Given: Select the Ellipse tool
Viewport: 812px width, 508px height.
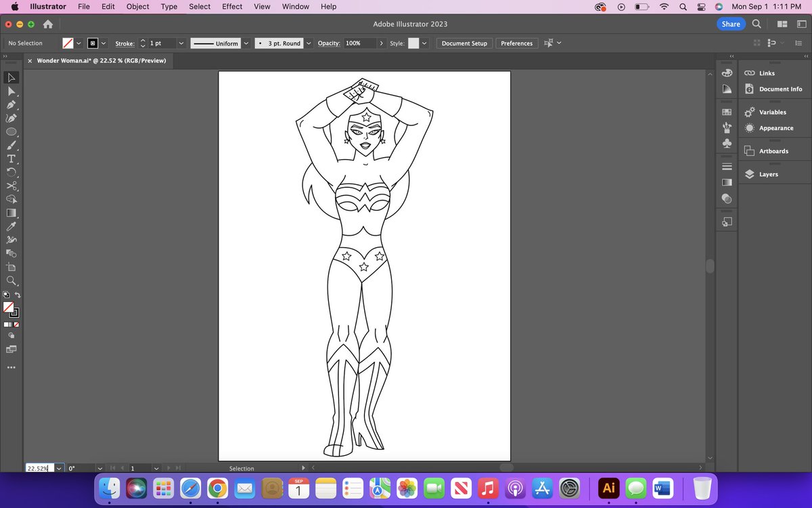Looking at the screenshot, I should [x=12, y=131].
